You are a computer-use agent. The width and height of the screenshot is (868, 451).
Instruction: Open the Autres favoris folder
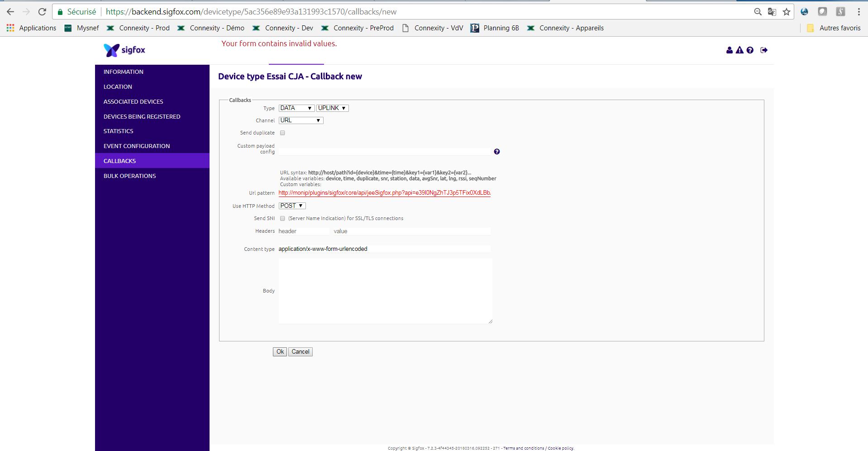834,28
